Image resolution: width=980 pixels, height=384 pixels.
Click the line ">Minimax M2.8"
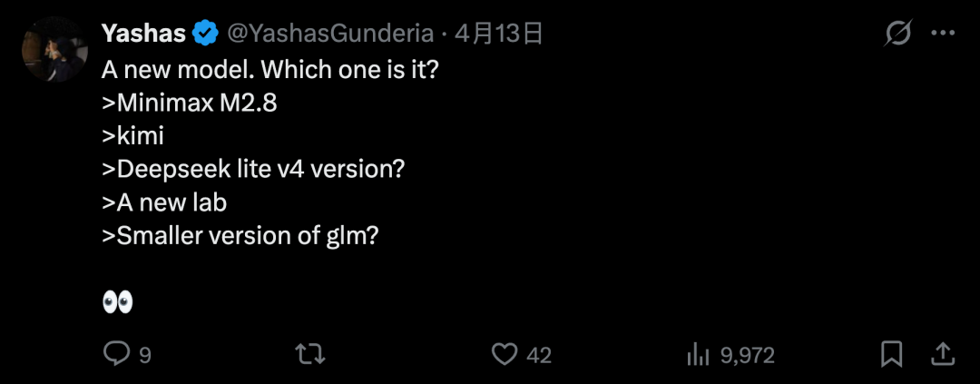pyautogui.click(x=190, y=103)
